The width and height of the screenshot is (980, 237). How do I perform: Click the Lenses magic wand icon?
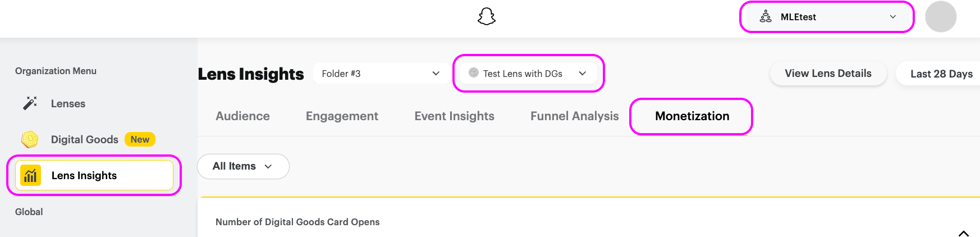pos(30,103)
